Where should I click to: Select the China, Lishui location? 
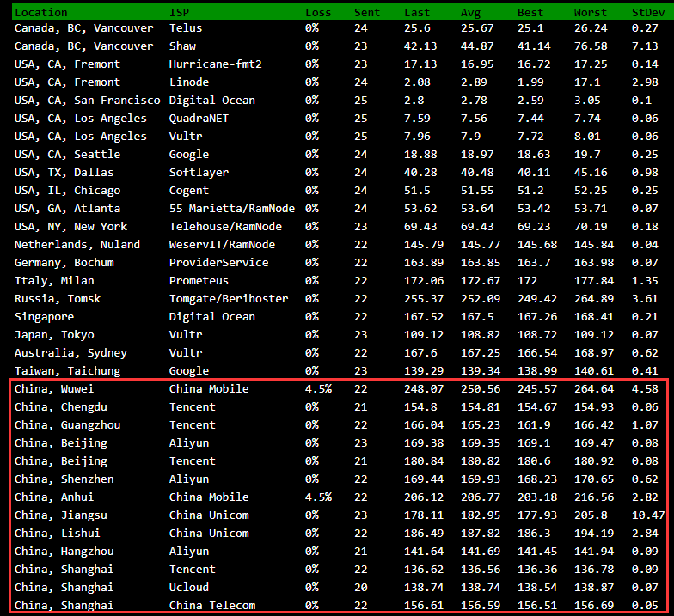click(x=57, y=533)
